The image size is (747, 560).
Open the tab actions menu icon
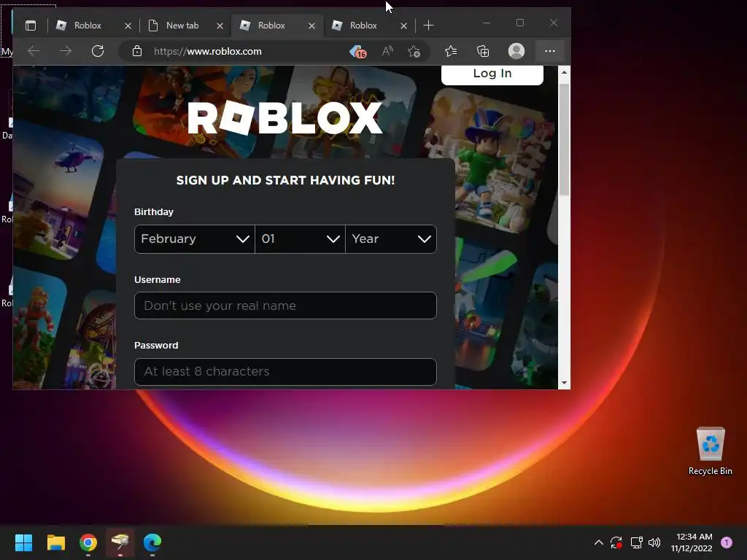click(x=31, y=26)
